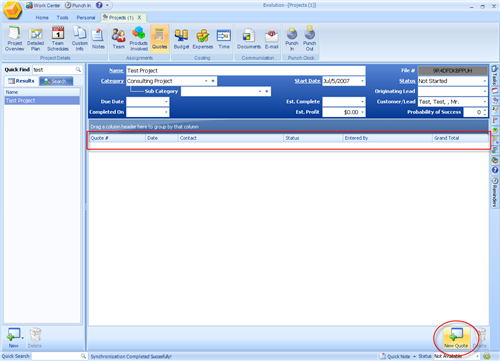Open Reminders in right sidebar
Viewport: 500px width, 361px height.
[x=495, y=192]
